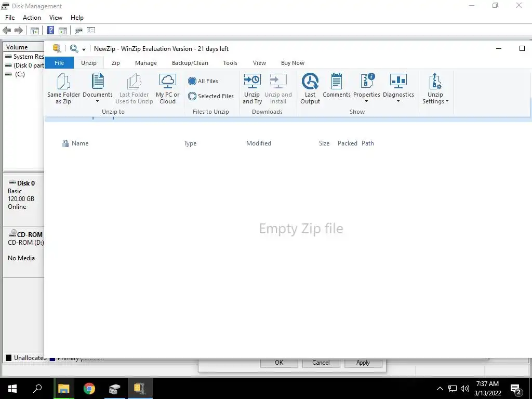Click Help icon in Disk Management toolbar
Image resolution: width=532 pixels, height=399 pixels.
pos(50,30)
